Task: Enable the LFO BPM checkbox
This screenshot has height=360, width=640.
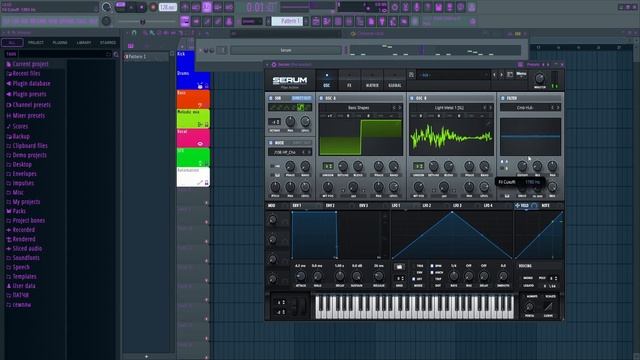Action: click(x=432, y=266)
